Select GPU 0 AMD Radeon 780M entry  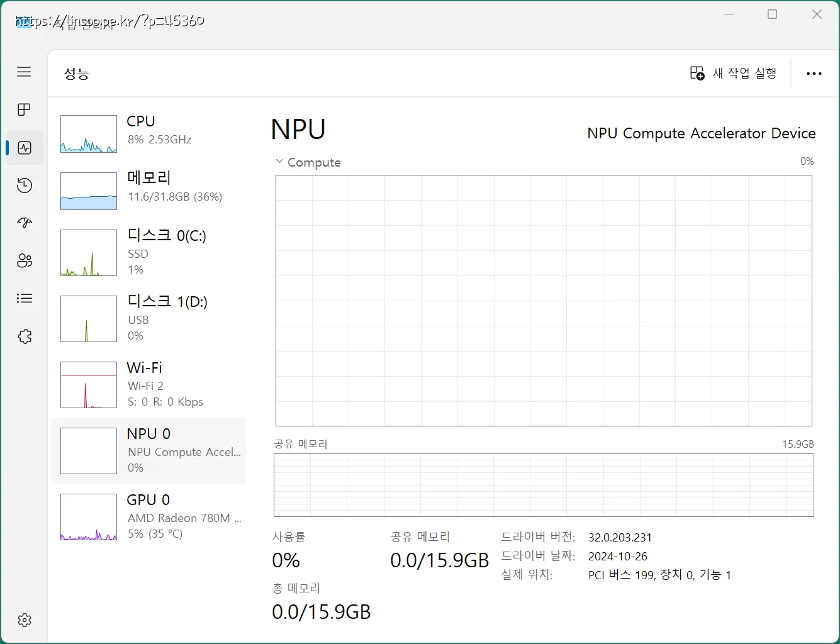(148, 516)
